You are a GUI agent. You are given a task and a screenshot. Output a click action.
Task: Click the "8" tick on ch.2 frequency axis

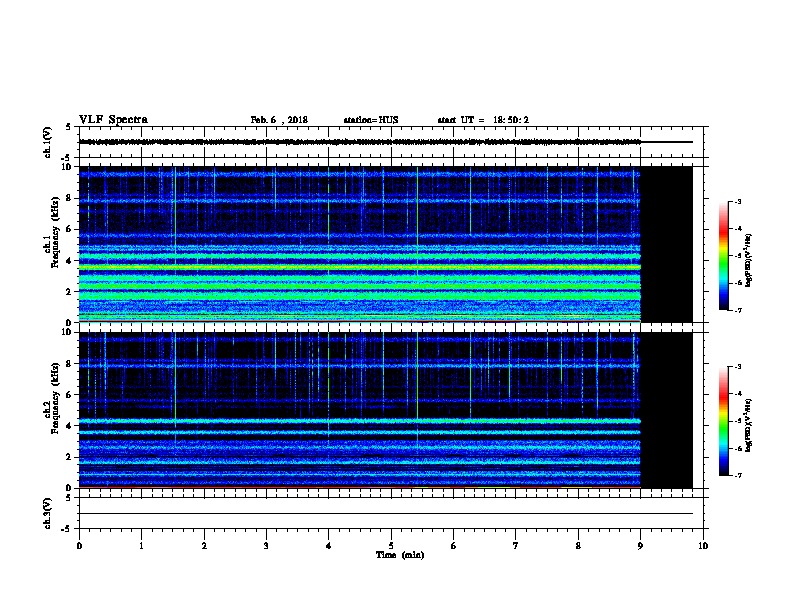point(69,364)
